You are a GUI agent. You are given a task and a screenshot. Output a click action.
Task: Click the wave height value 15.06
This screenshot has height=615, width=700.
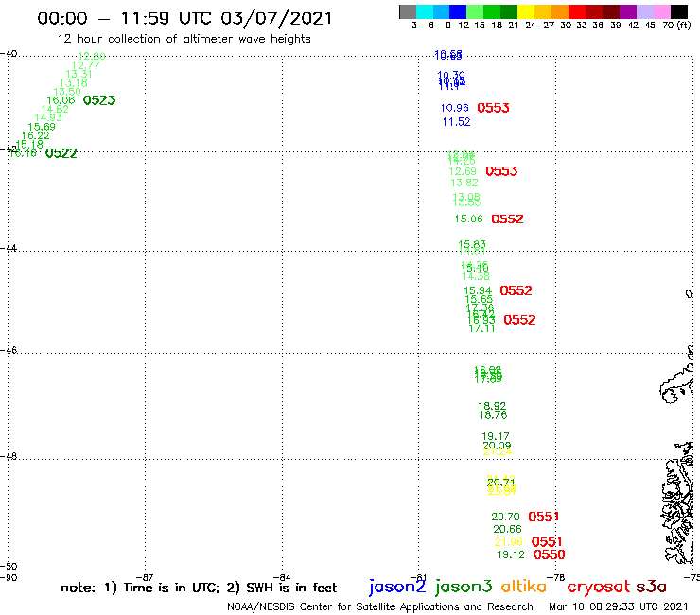click(469, 219)
